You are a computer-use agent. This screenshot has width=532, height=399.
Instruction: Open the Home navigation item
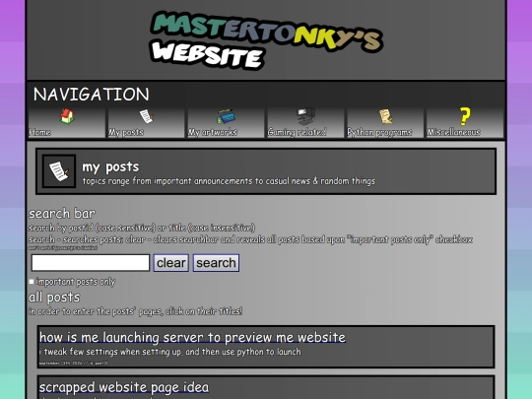point(67,123)
